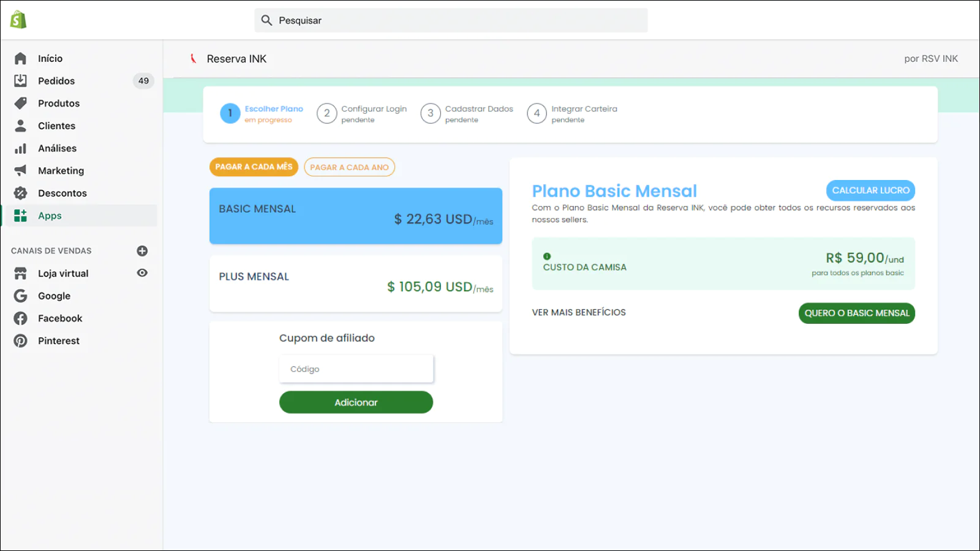Select the Pagar a cada mês billing option
The width and height of the screenshot is (980, 551).
click(254, 167)
